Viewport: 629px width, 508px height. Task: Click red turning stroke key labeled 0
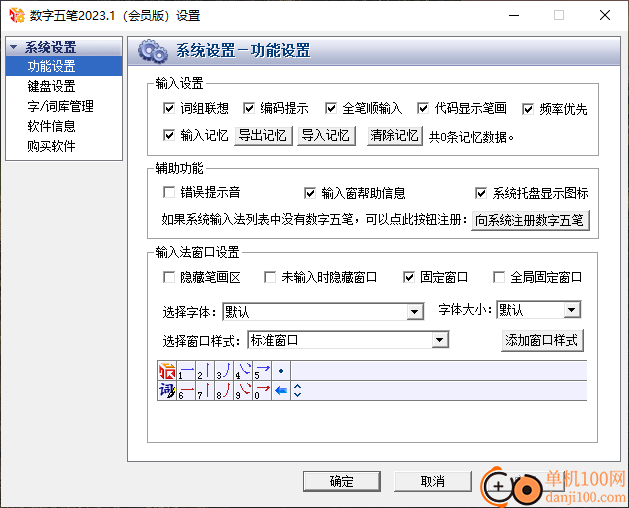tap(262, 390)
